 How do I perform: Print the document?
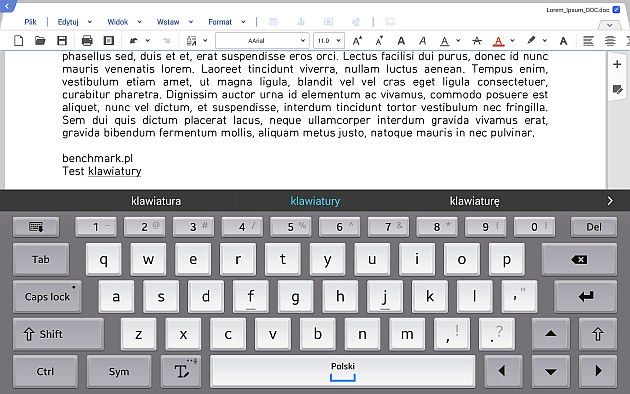point(87,41)
